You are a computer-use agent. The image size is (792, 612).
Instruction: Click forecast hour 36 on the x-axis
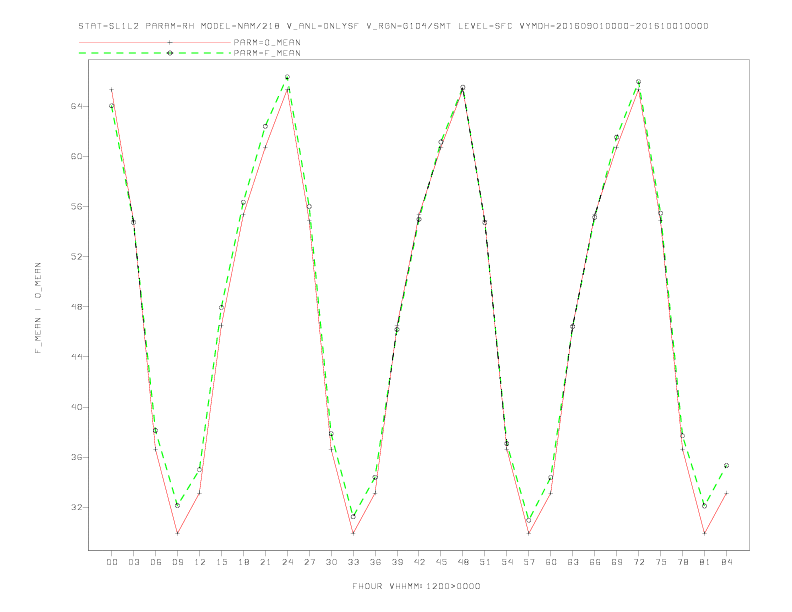click(375, 562)
